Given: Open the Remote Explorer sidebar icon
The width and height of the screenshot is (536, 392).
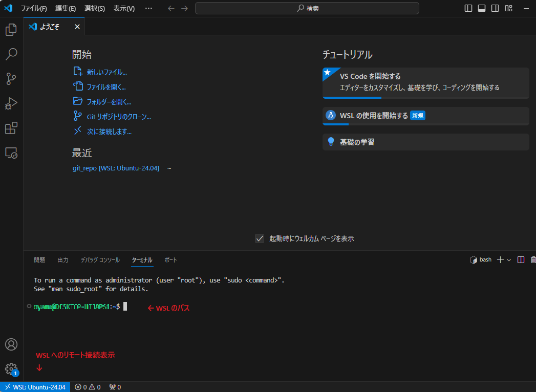Looking at the screenshot, I should 11,153.
